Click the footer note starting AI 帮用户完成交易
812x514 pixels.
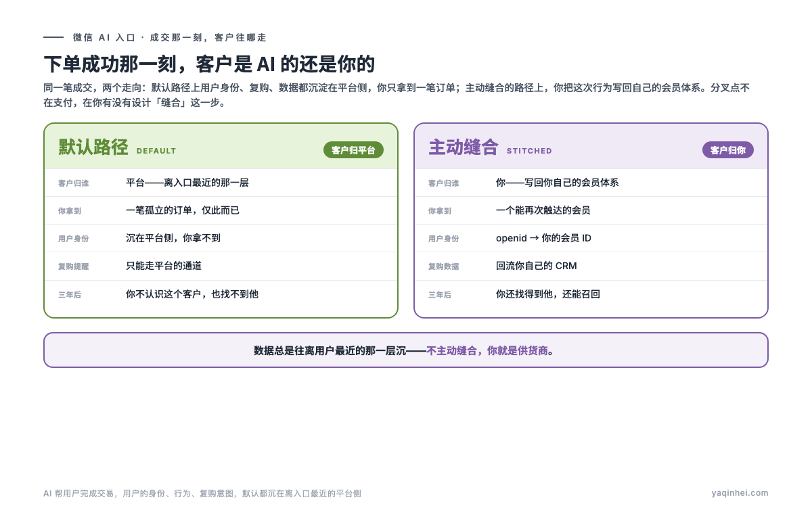click(x=202, y=494)
